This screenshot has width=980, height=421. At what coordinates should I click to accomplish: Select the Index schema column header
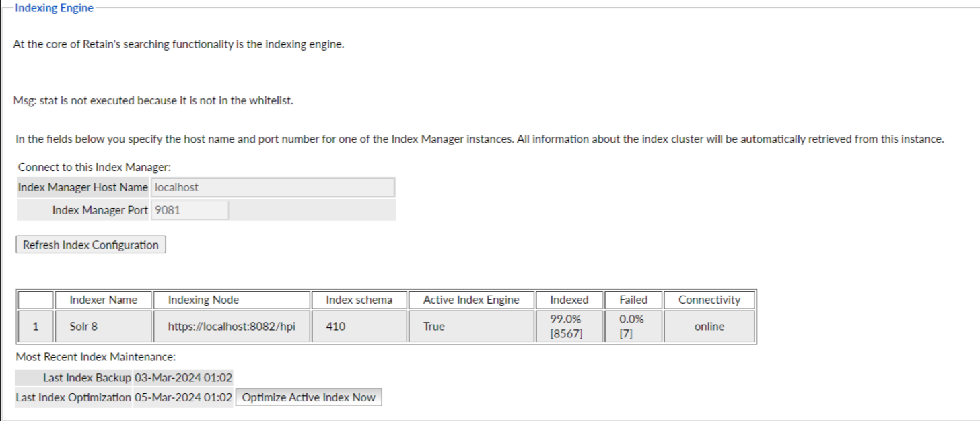[359, 300]
